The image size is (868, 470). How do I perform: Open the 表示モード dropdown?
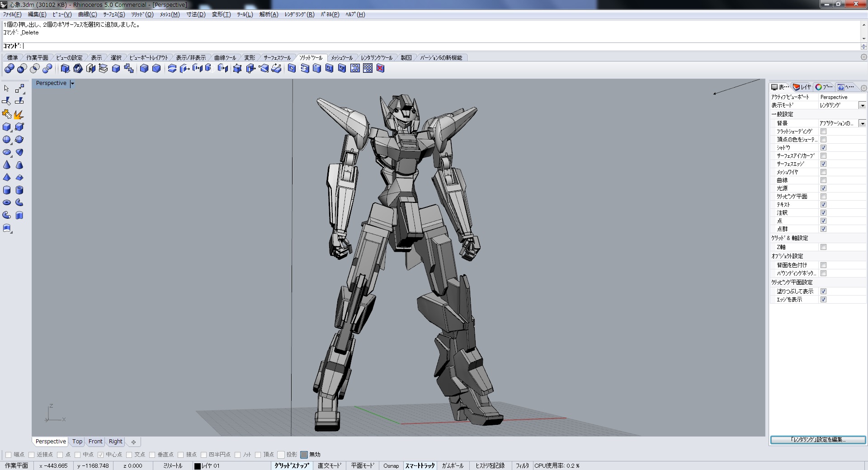[862, 105]
